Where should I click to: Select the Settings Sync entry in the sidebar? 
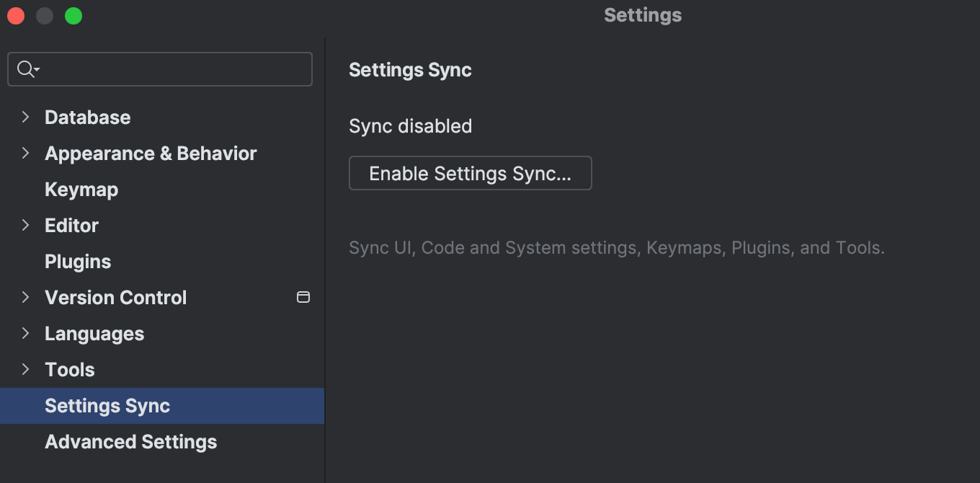(x=107, y=405)
